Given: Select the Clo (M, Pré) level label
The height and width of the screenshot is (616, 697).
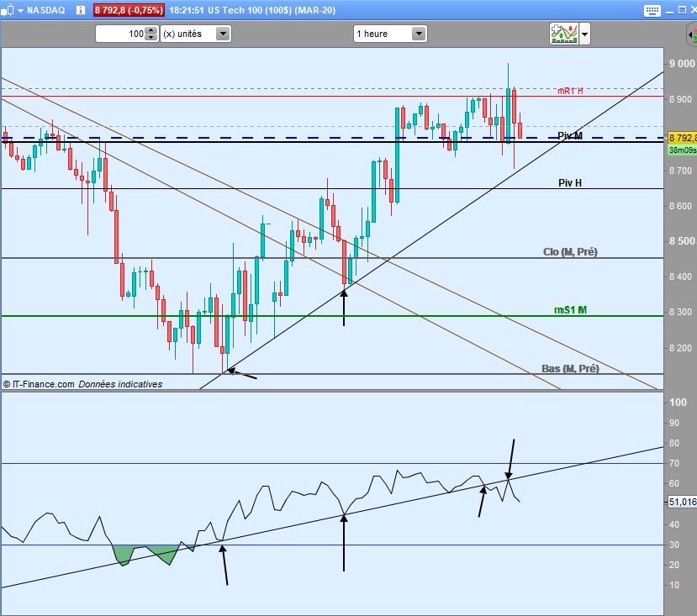Looking at the screenshot, I should pos(570,252).
